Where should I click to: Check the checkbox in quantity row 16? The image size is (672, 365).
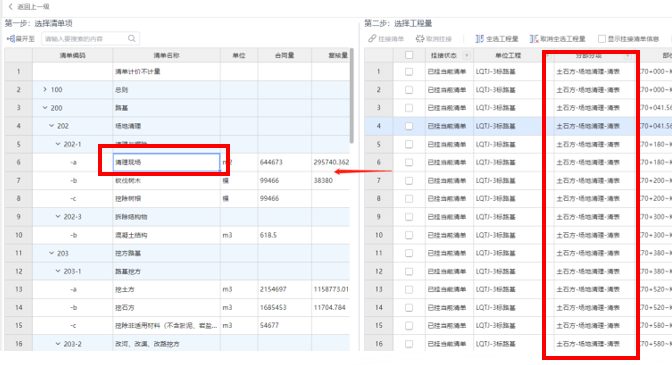[409, 344]
